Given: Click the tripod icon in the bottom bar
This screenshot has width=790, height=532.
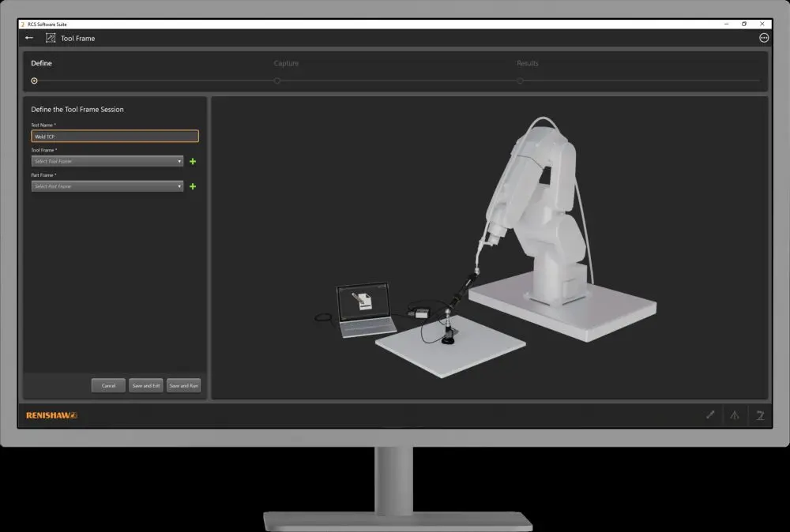Looking at the screenshot, I should (735, 415).
